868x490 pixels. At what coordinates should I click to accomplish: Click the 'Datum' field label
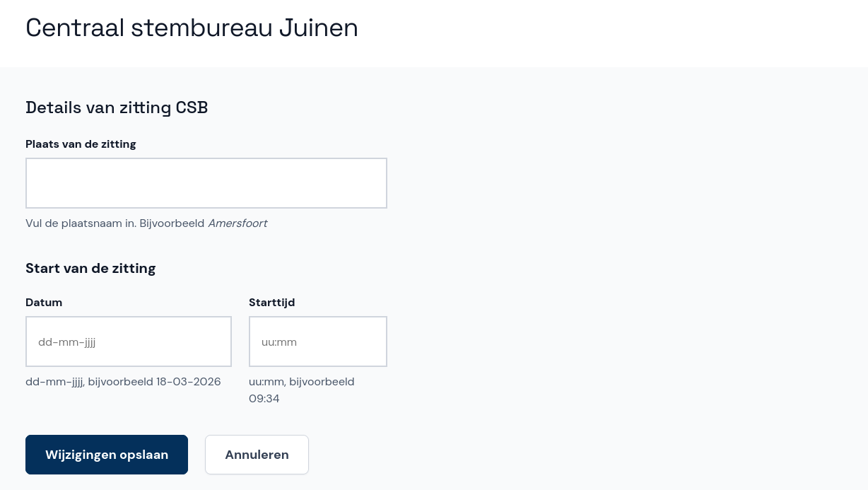tap(44, 303)
